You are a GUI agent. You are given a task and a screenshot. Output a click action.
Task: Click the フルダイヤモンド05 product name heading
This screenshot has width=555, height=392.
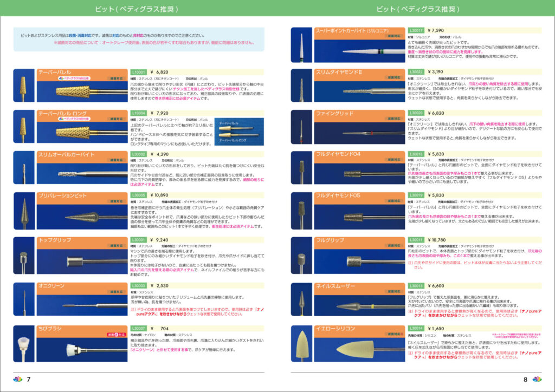click(x=338, y=195)
